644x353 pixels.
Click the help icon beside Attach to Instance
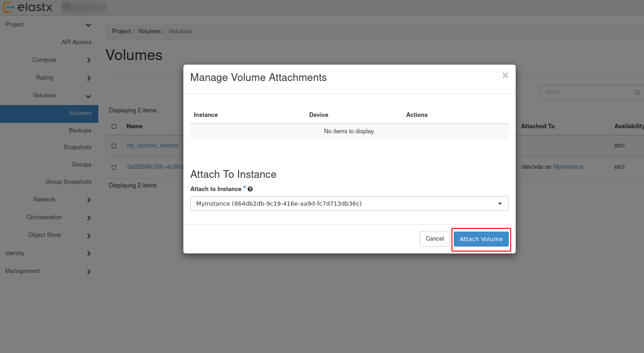point(249,188)
